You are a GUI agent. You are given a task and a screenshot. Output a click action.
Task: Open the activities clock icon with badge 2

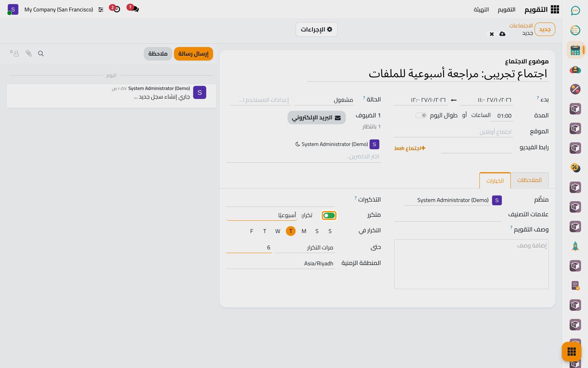[x=116, y=9]
